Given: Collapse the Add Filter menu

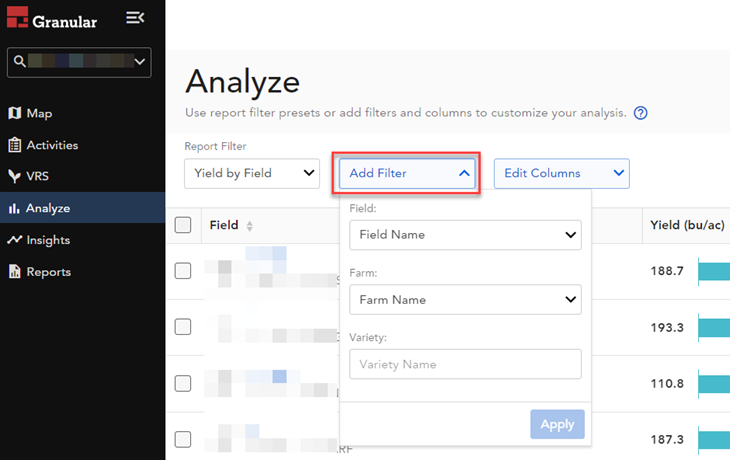Looking at the screenshot, I should point(409,173).
